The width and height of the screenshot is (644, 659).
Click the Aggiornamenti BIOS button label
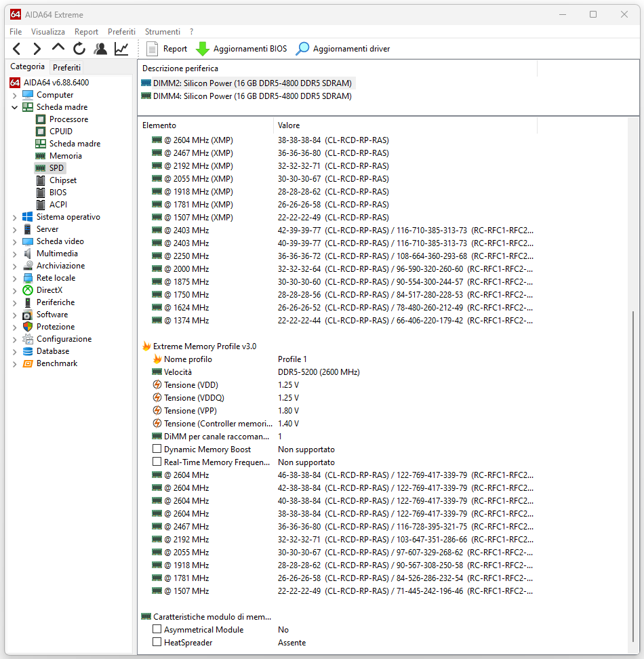(250, 49)
